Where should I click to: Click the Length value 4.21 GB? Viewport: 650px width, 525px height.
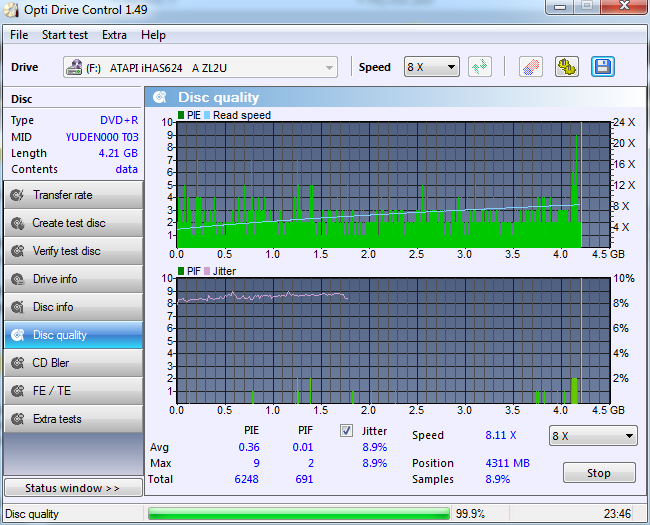pyautogui.click(x=118, y=153)
